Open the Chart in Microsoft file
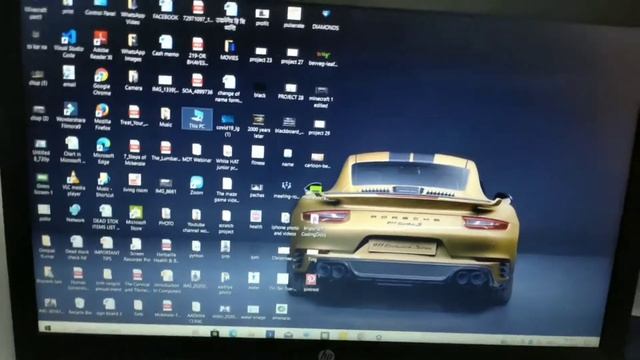Image resolution: width=640 pixels, height=360 pixels. click(73, 149)
